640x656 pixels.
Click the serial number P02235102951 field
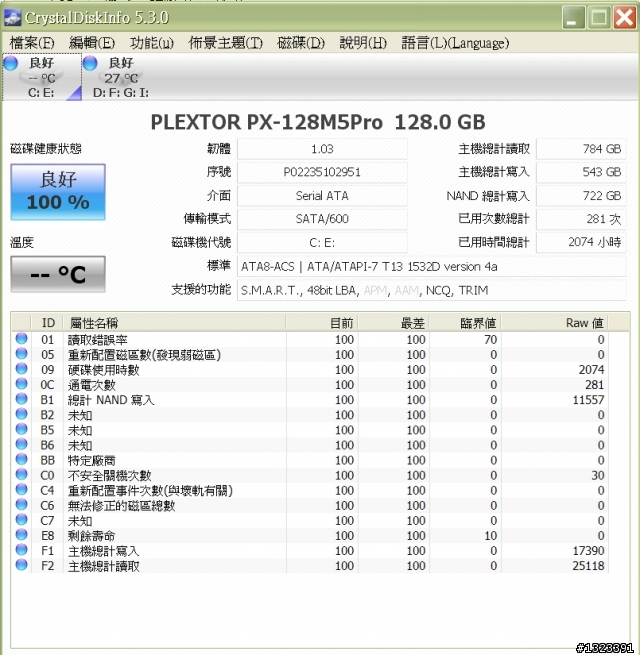[322, 172]
